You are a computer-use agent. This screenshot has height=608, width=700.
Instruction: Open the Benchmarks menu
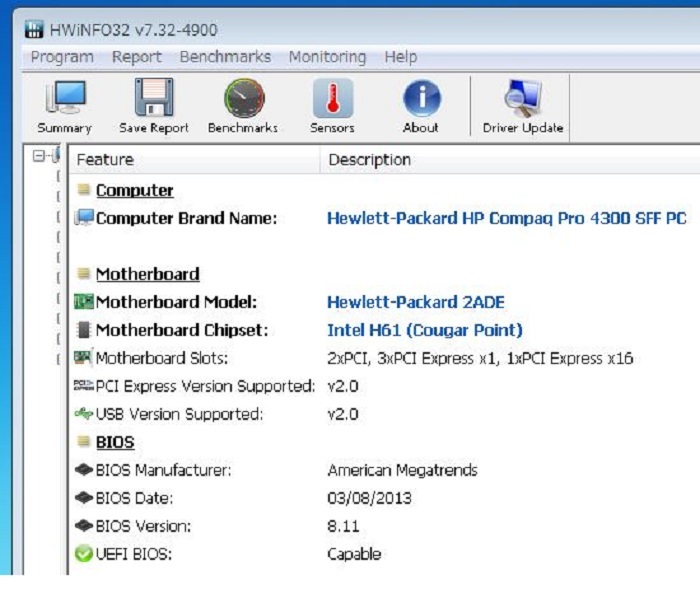(225, 57)
